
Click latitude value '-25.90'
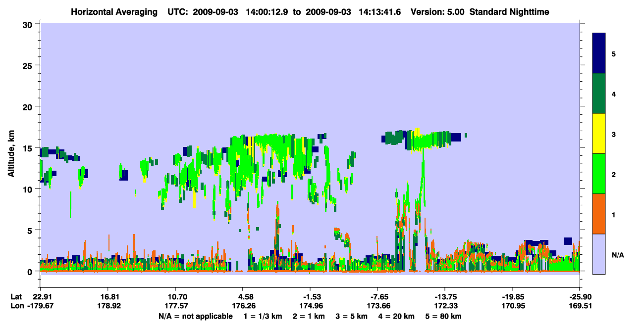[x=580, y=297]
